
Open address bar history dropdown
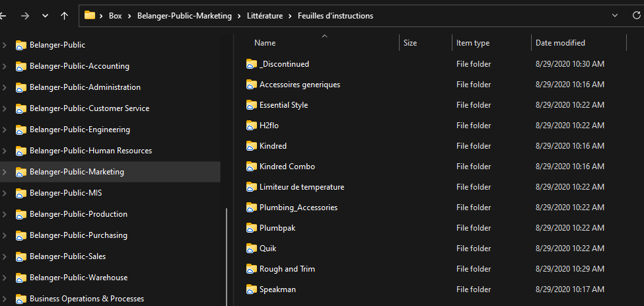pos(615,16)
